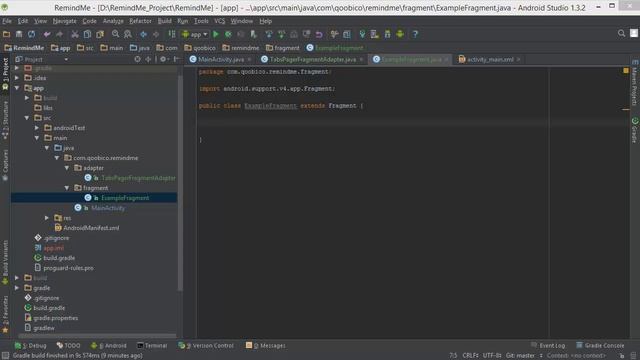Click the Cut scissors icon
Image resolution: width=640 pixels, height=360 pixels.
(75, 34)
